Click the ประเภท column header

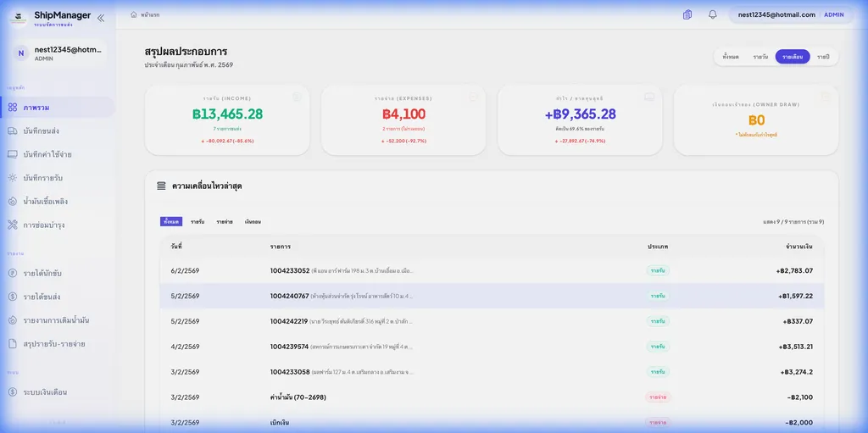tap(658, 247)
